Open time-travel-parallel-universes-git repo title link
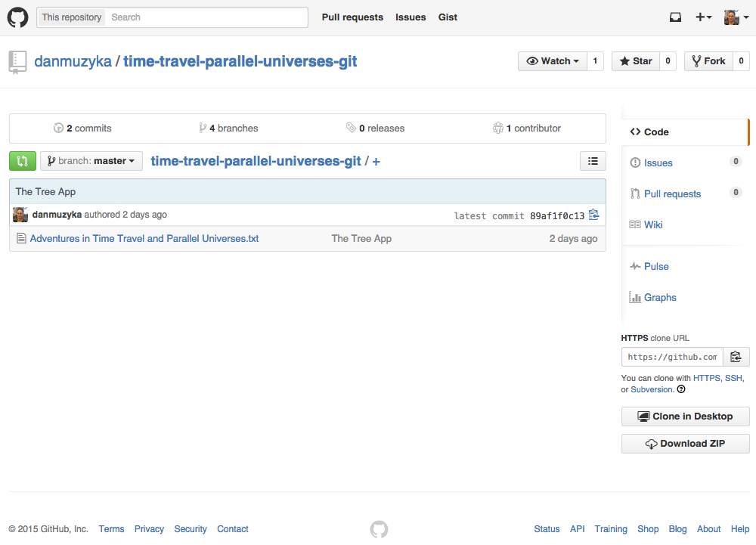The height and width of the screenshot is (545, 756). coord(240,61)
